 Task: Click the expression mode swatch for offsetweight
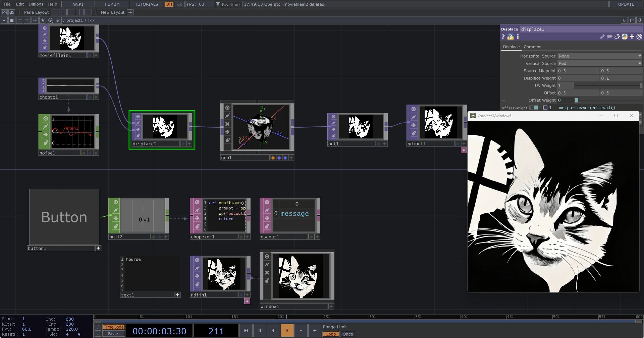536,108
